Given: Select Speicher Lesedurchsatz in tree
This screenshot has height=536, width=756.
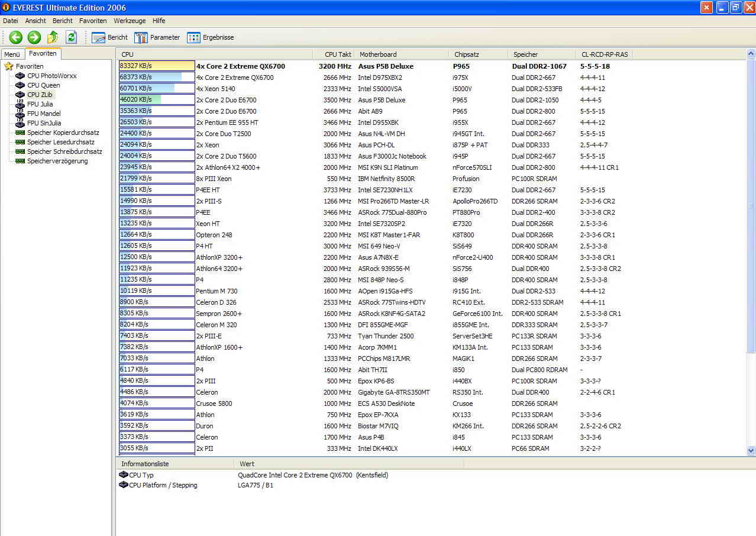Looking at the screenshot, I should 61,142.
